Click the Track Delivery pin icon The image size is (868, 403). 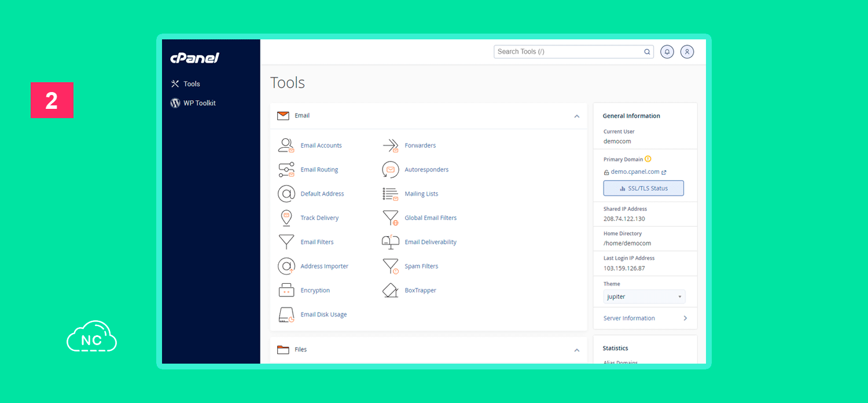click(x=286, y=218)
